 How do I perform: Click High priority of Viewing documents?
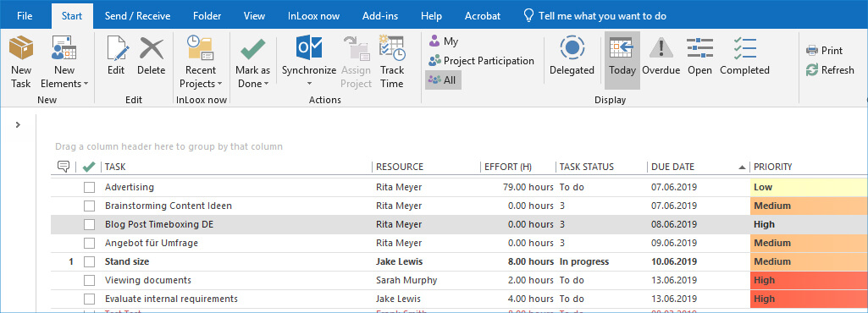pyautogui.click(x=809, y=280)
